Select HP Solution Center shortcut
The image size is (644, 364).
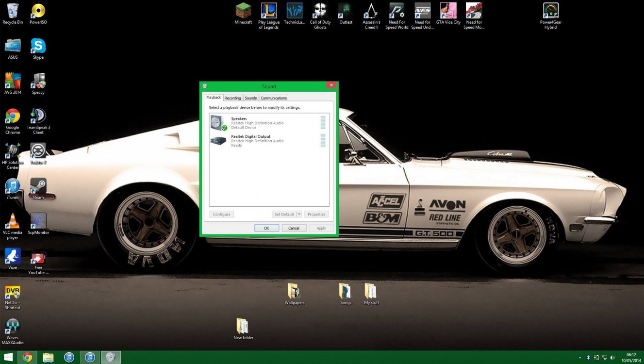[x=13, y=156]
